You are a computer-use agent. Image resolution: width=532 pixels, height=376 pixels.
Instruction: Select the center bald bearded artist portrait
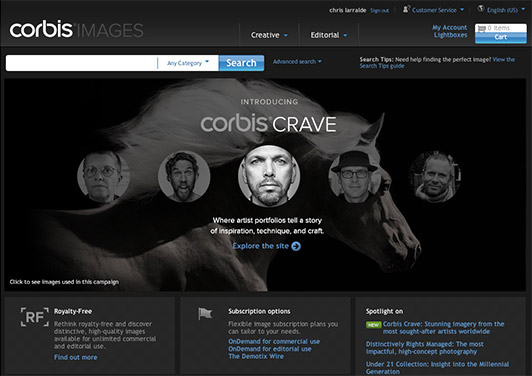click(269, 176)
